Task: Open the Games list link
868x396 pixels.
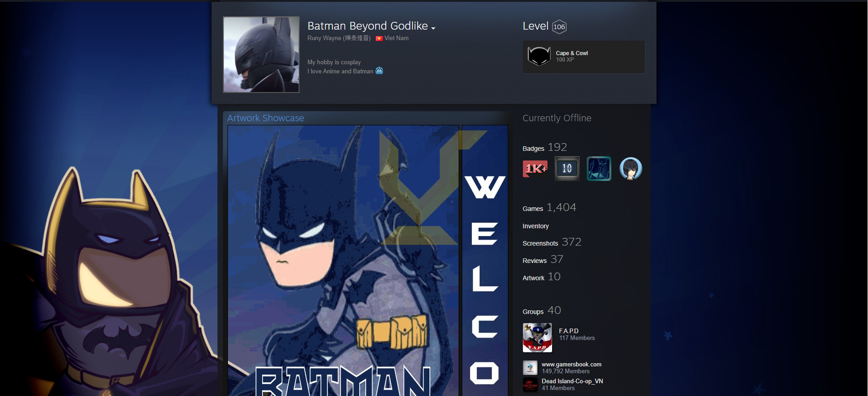Action: click(532, 209)
